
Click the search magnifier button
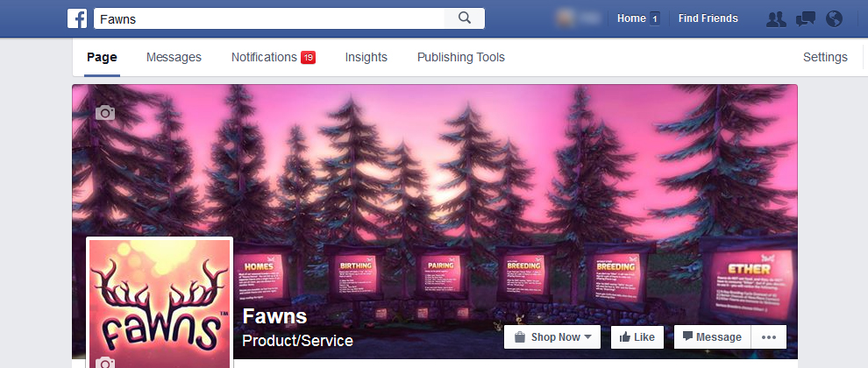pyautogui.click(x=465, y=18)
